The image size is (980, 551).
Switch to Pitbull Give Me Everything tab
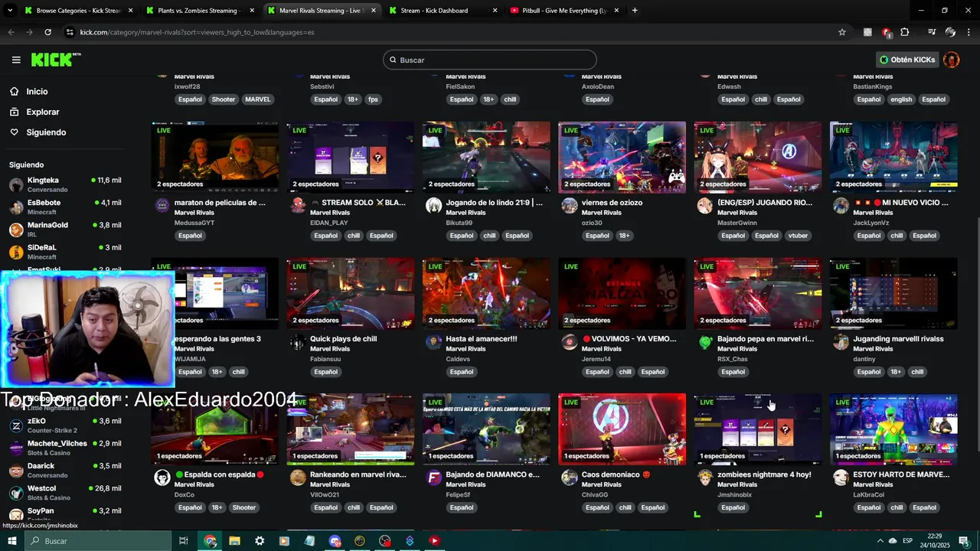564,11
